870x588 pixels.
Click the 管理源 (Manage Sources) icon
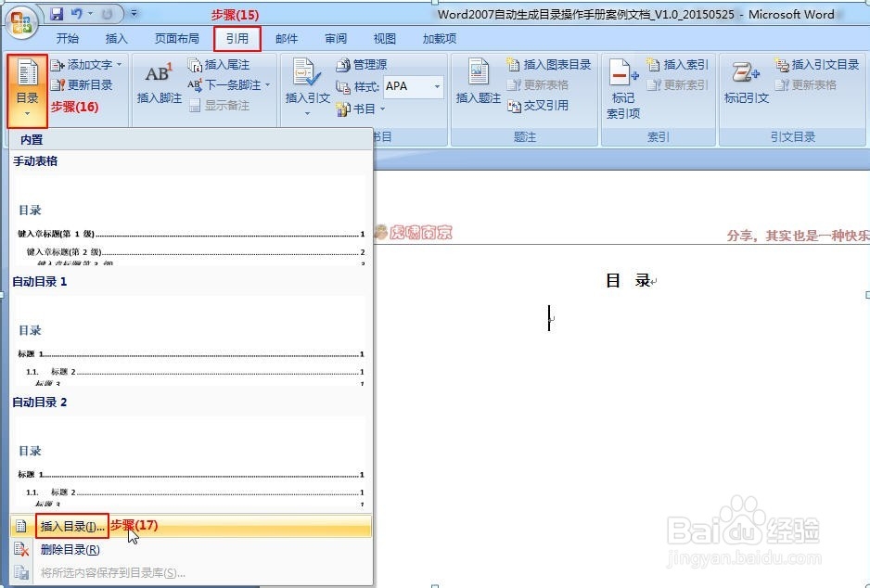[x=364, y=64]
